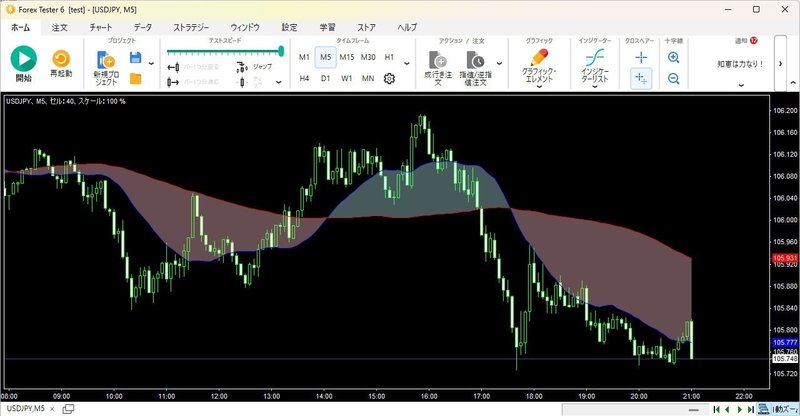Viewport: 800px width, 416px height.
Task: Select the M30 timeframe
Action: click(368, 57)
